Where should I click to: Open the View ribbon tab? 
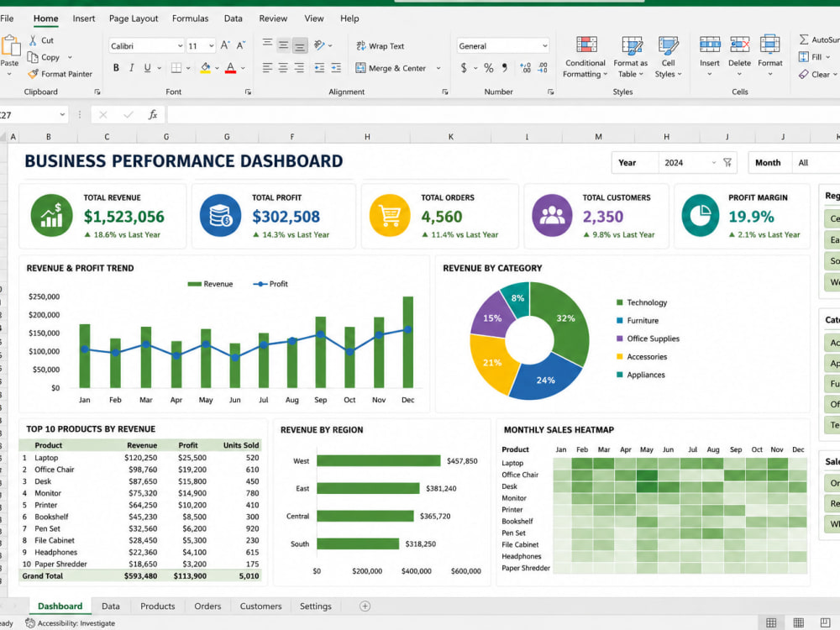coord(314,18)
